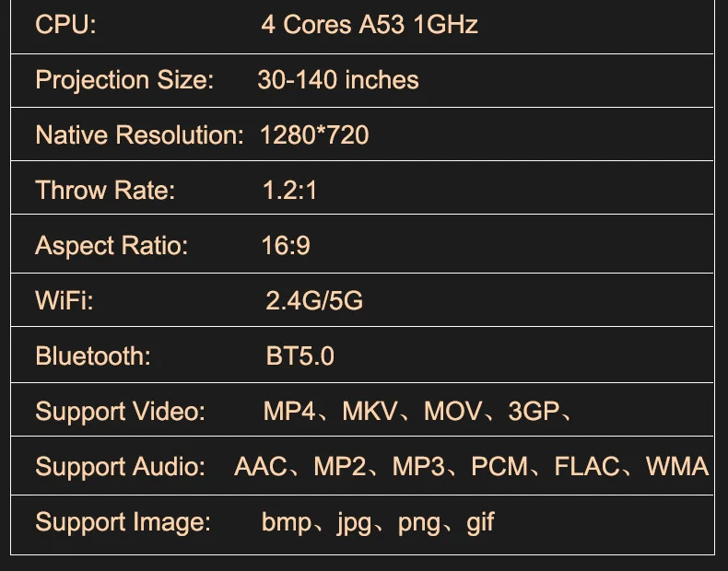The image size is (728, 571).
Task: Select the "Support Audio:" label
Action: 120,467
